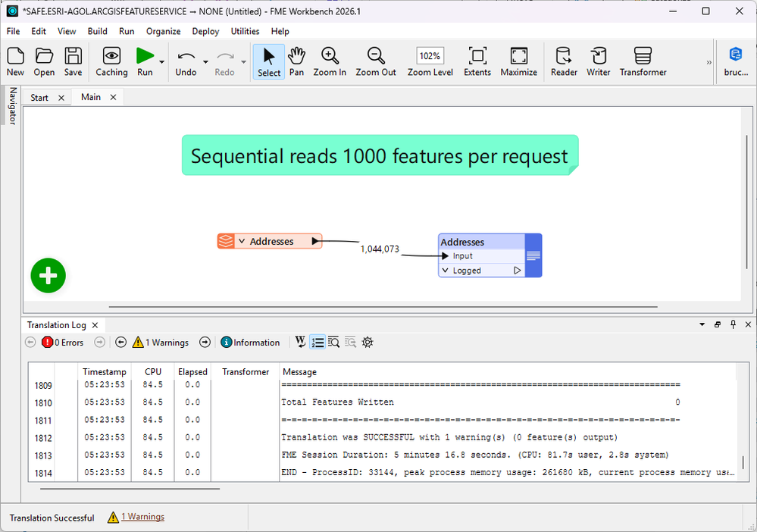Pin the Translation Log panel
Image resolution: width=757 pixels, height=532 pixels.
(x=733, y=324)
